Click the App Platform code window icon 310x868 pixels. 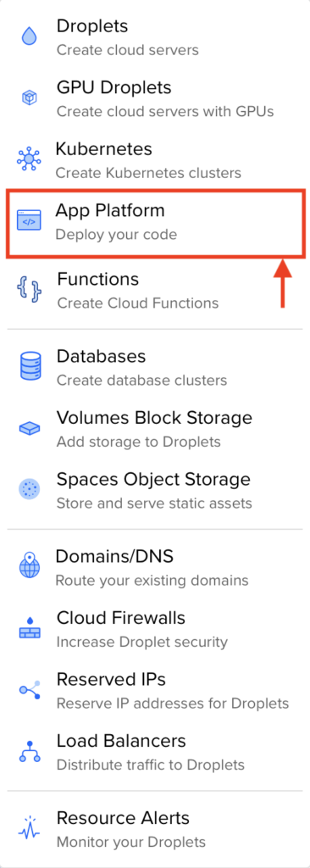click(29, 221)
